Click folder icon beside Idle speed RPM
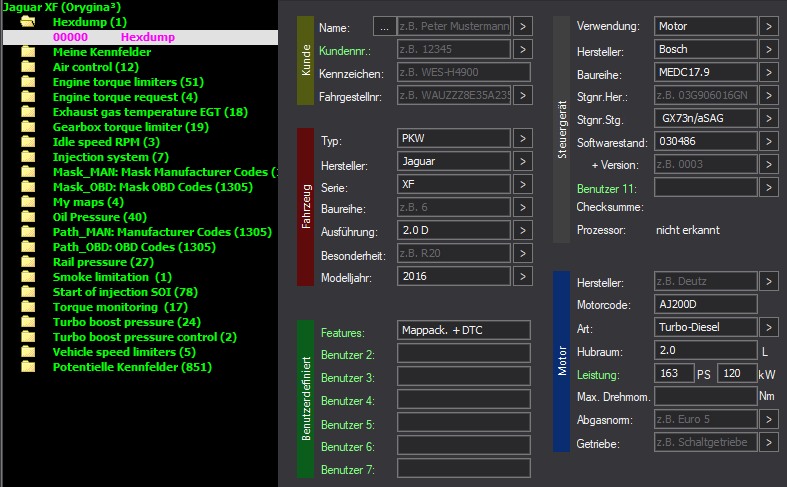Screen dimensions: 787x487 (x=28, y=142)
